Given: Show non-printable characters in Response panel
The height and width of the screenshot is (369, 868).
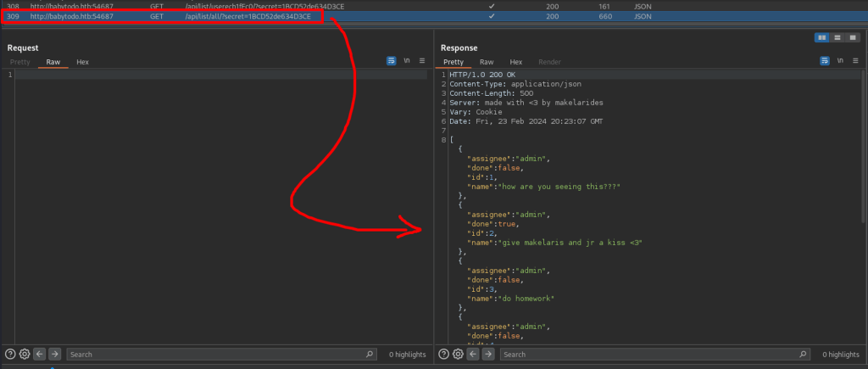Looking at the screenshot, I should tap(840, 61).
